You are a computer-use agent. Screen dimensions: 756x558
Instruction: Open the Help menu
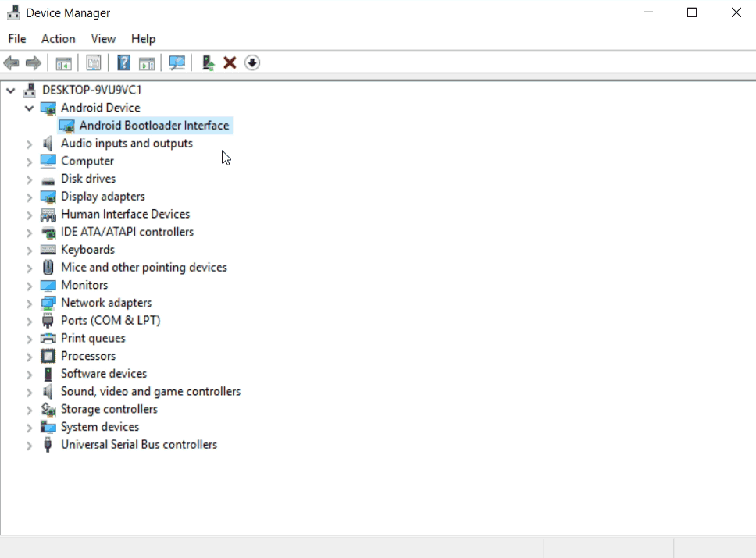pos(143,38)
